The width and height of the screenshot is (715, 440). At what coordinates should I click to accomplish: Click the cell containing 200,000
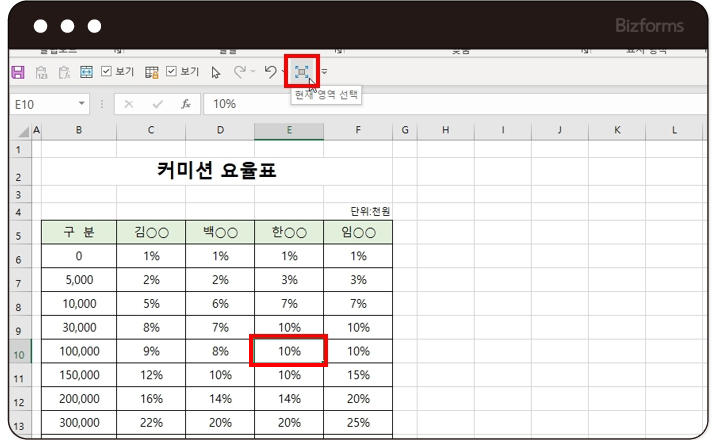[79, 399]
